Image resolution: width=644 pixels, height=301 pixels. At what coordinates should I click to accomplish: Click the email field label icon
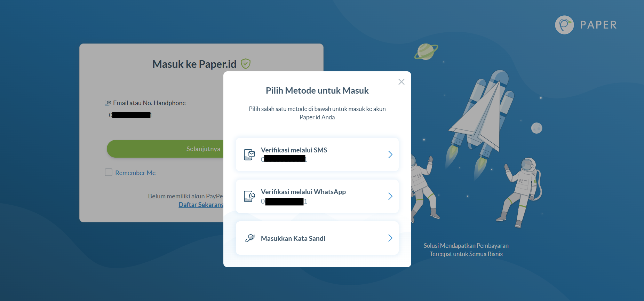[108, 103]
